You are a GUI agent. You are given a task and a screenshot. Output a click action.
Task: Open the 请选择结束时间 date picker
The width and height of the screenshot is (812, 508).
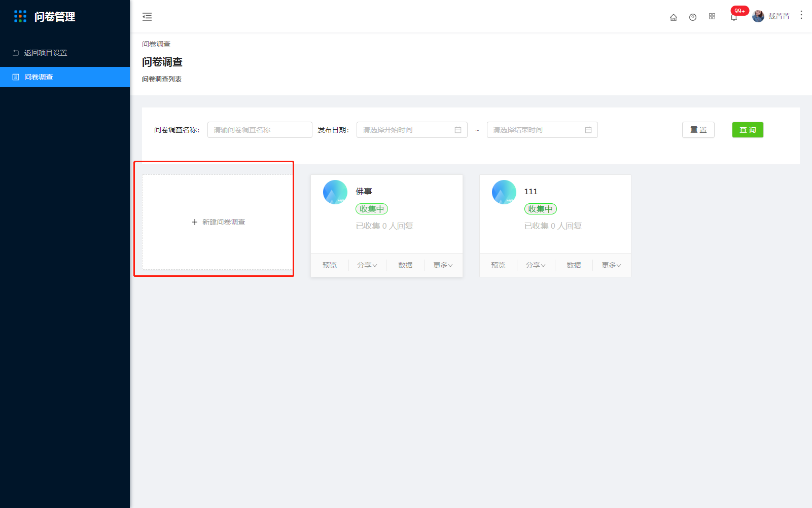click(542, 130)
